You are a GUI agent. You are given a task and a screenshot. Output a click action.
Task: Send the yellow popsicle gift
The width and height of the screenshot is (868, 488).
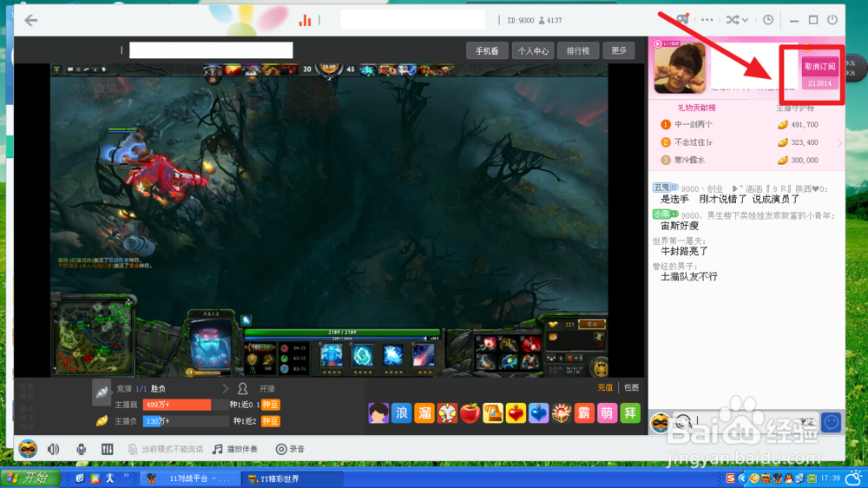[493, 413]
